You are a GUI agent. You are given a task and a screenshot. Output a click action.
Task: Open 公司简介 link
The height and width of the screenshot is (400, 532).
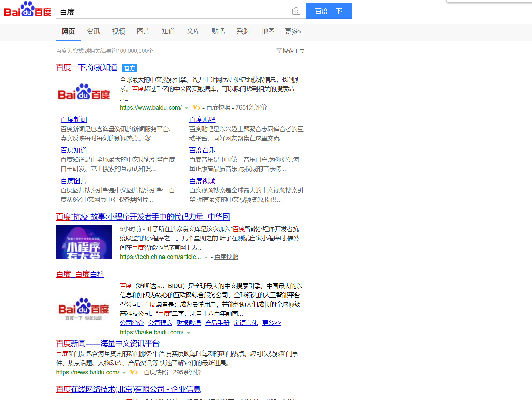[x=132, y=323]
